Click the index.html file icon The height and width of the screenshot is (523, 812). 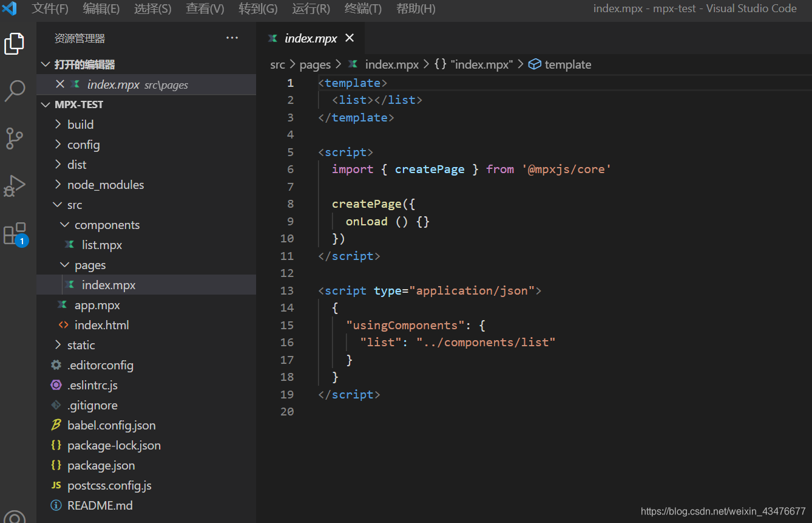click(x=63, y=325)
